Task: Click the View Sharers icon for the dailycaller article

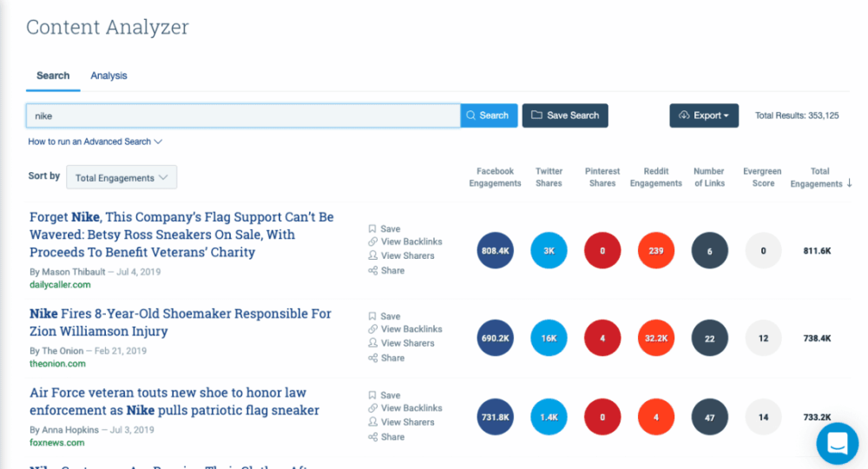Action: [372, 255]
